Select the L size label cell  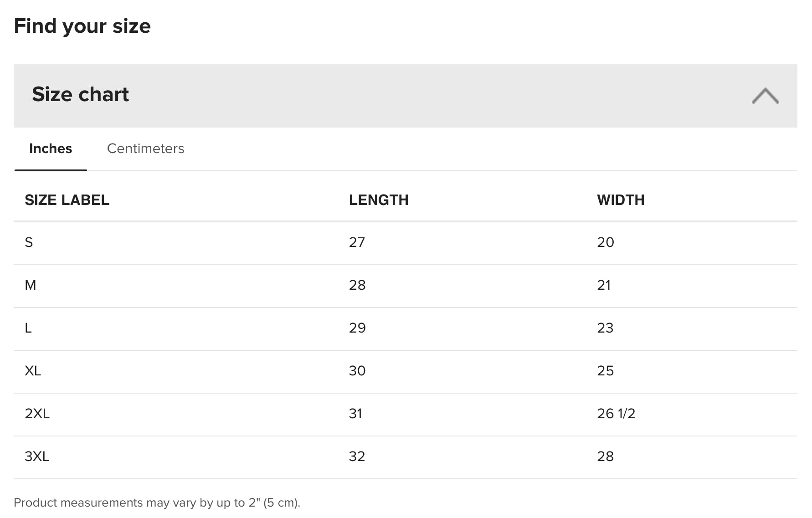click(x=28, y=328)
